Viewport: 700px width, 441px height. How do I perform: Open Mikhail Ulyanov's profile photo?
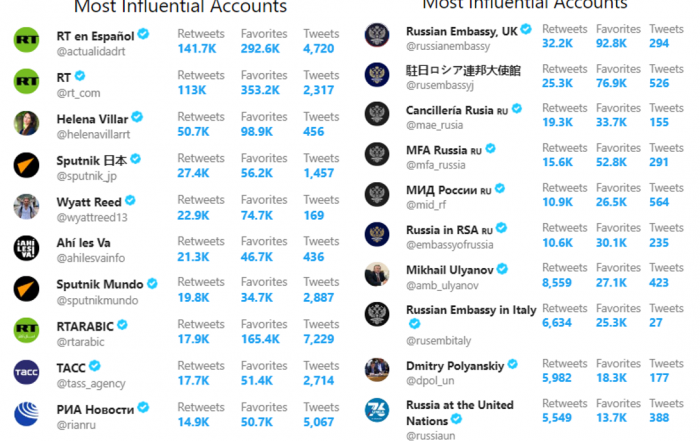coord(377,274)
